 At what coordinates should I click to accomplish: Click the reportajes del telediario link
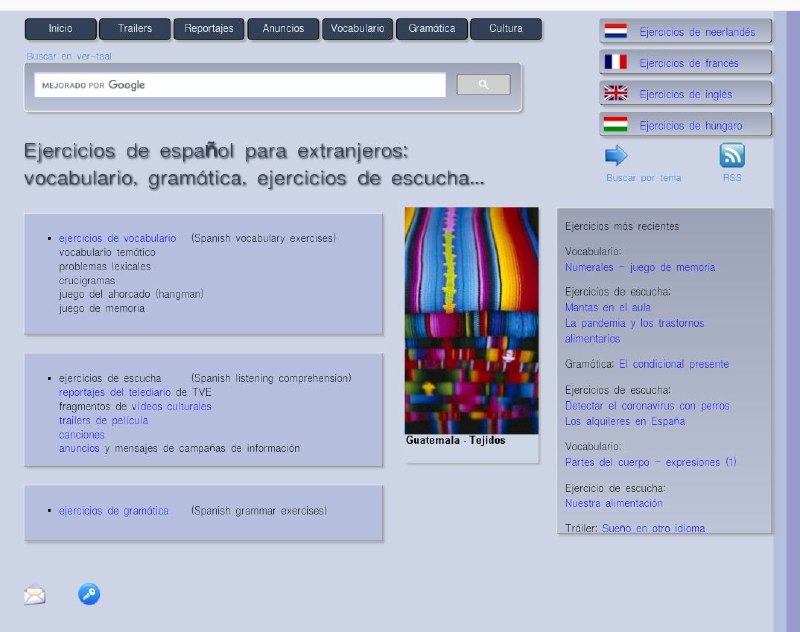point(115,392)
